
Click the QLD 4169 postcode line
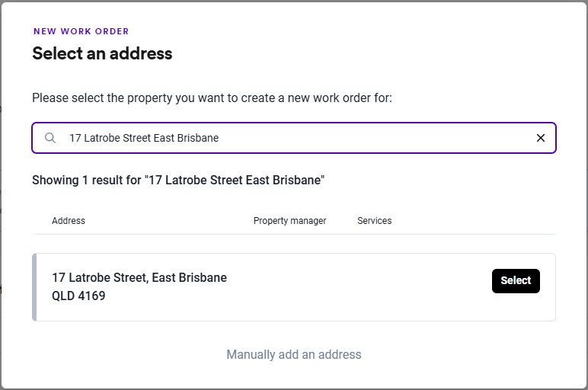click(78, 296)
